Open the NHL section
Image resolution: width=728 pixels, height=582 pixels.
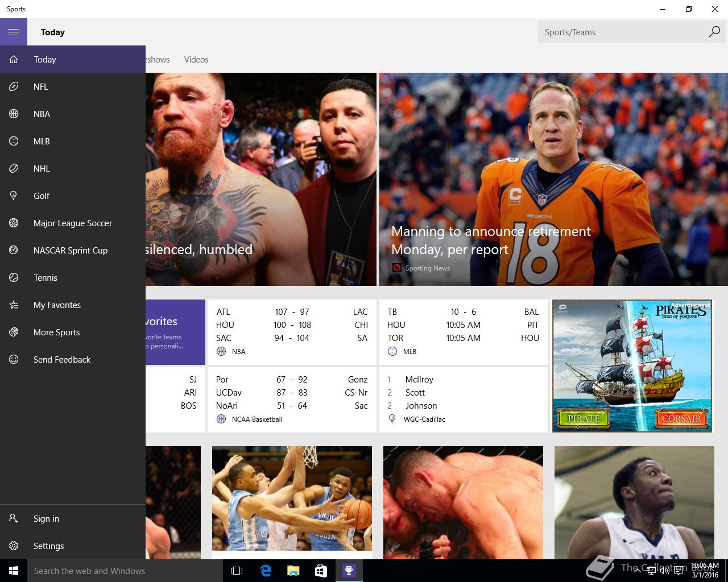point(73,168)
